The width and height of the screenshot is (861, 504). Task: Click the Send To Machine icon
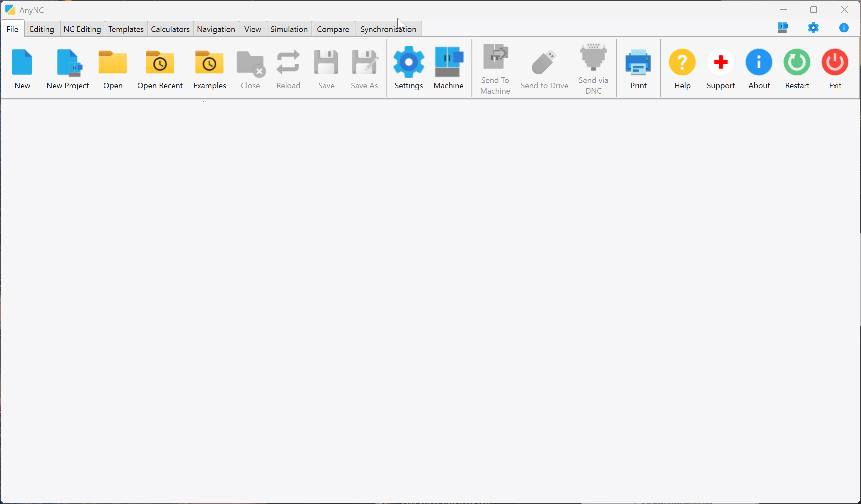click(x=496, y=56)
